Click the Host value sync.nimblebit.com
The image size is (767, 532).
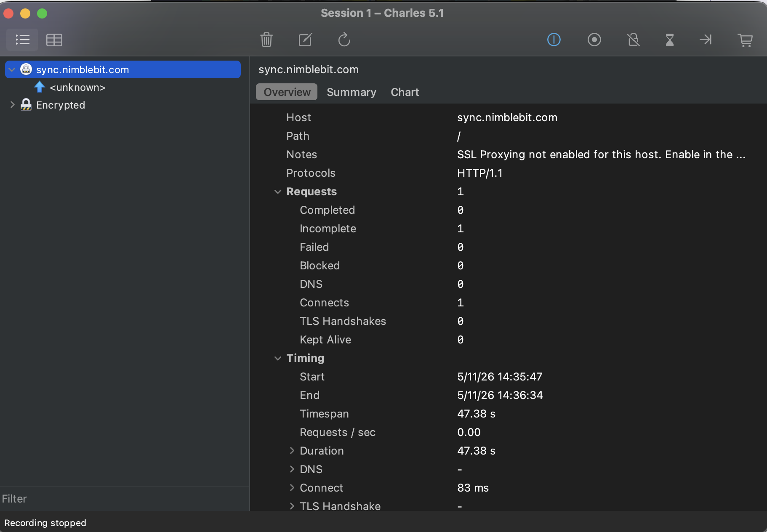pyautogui.click(x=507, y=117)
